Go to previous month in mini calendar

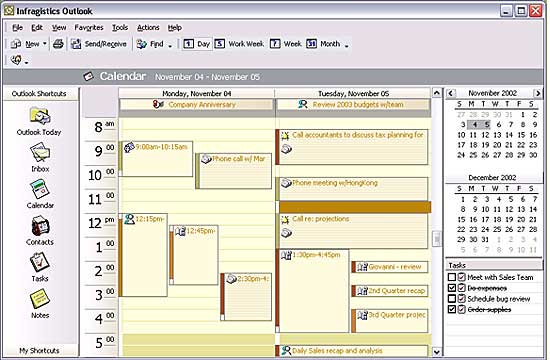pos(451,93)
